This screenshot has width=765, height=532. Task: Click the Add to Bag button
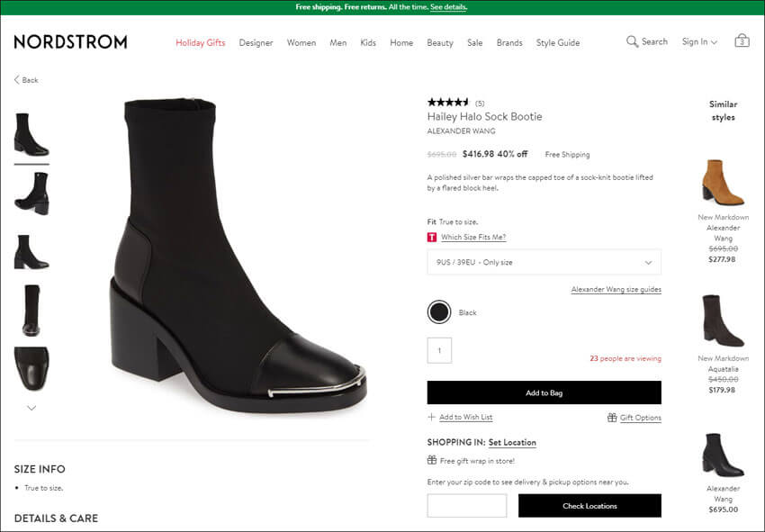544,392
